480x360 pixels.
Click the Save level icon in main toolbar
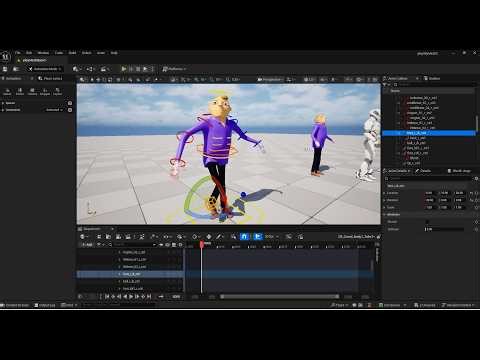[x=5, y=69]
